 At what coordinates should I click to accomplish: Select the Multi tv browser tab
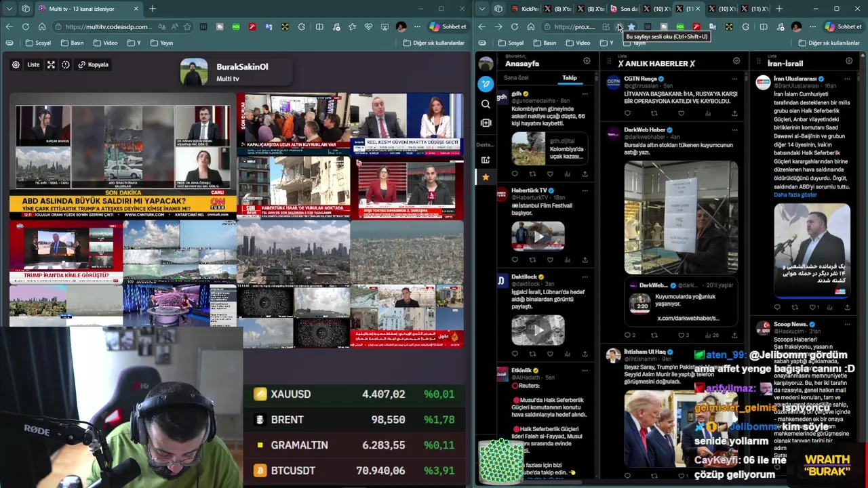(x=88, y=9)
